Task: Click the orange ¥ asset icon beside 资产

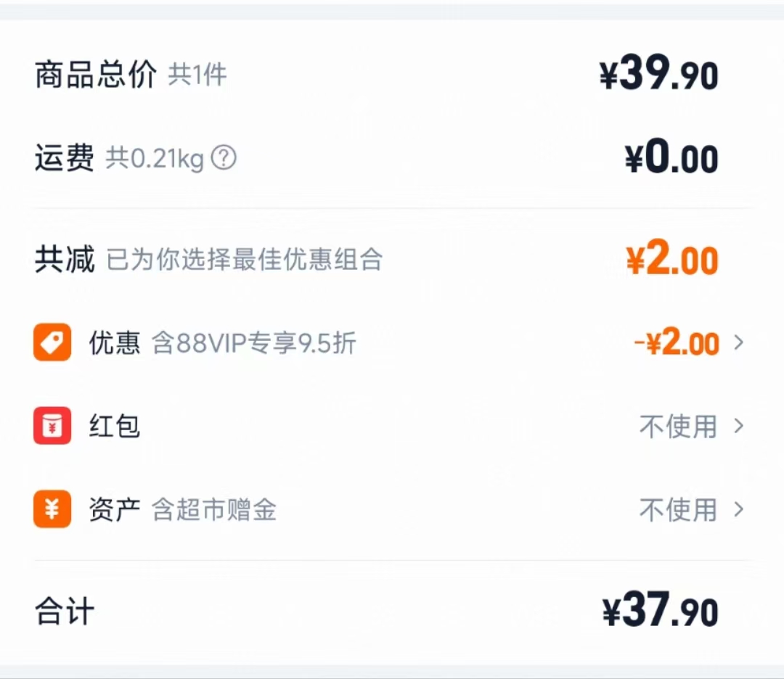Action: 51,510
